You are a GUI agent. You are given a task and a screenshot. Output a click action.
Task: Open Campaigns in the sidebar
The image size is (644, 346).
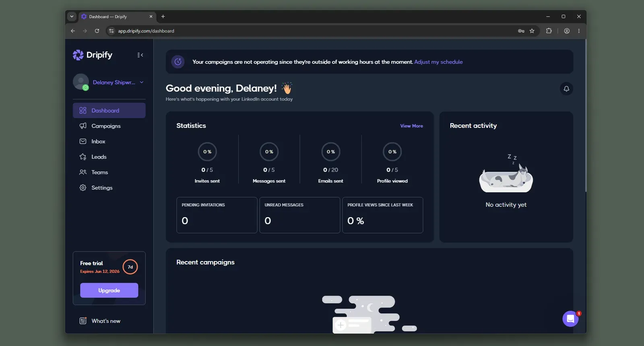tap(109, 126)
